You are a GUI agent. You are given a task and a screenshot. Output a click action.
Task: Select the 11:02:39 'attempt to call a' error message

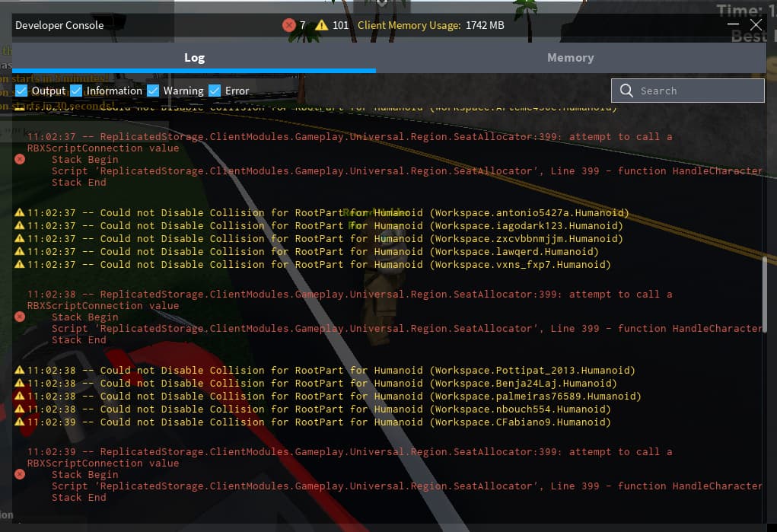coord(349,457)
